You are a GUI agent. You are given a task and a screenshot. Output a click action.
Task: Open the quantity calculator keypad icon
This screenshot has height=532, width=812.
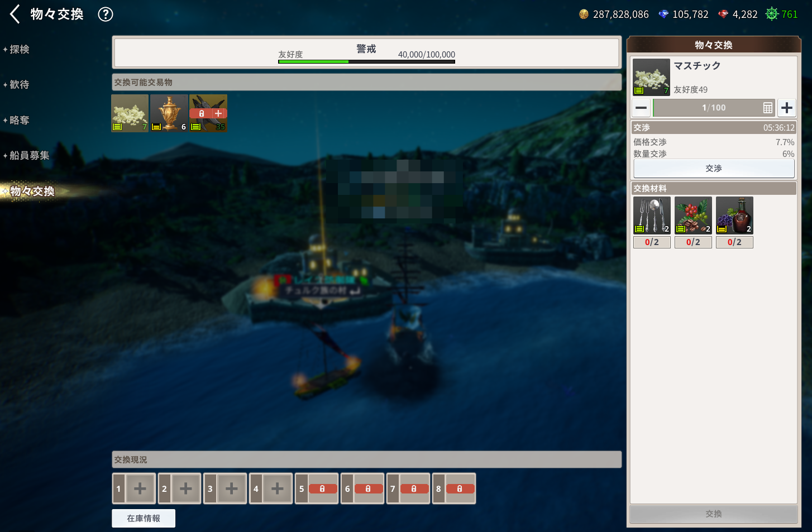tap(768, 108)
